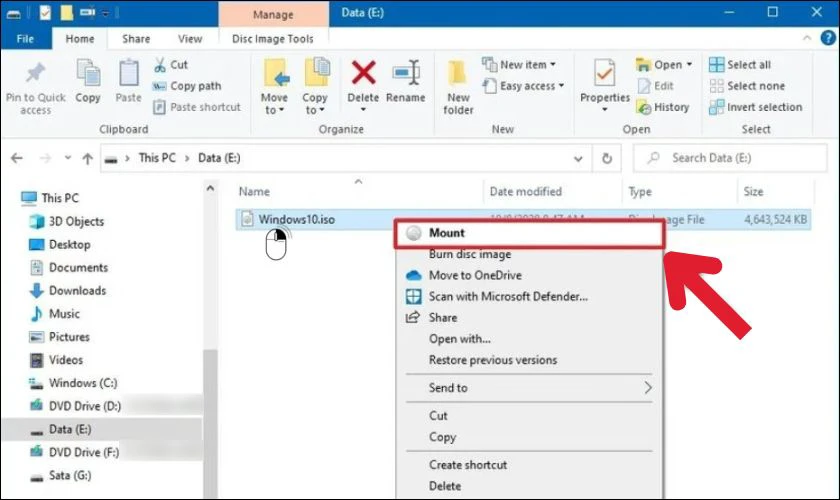The width and height of the screenshot is (840, 500).
Task: Switch to the Share tab
Action: pyautogui.click(x=136, y=39)
